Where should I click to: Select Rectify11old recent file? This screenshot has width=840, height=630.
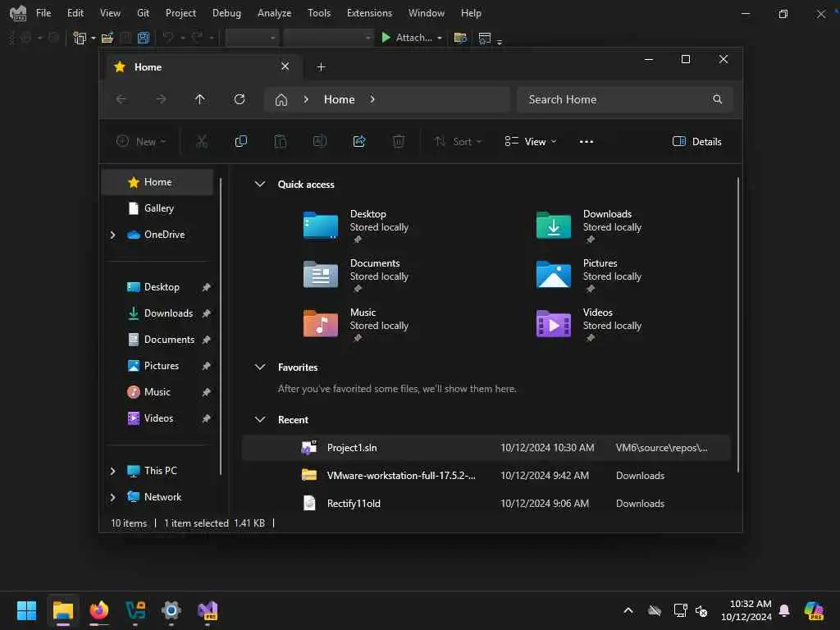coord(486,504)
